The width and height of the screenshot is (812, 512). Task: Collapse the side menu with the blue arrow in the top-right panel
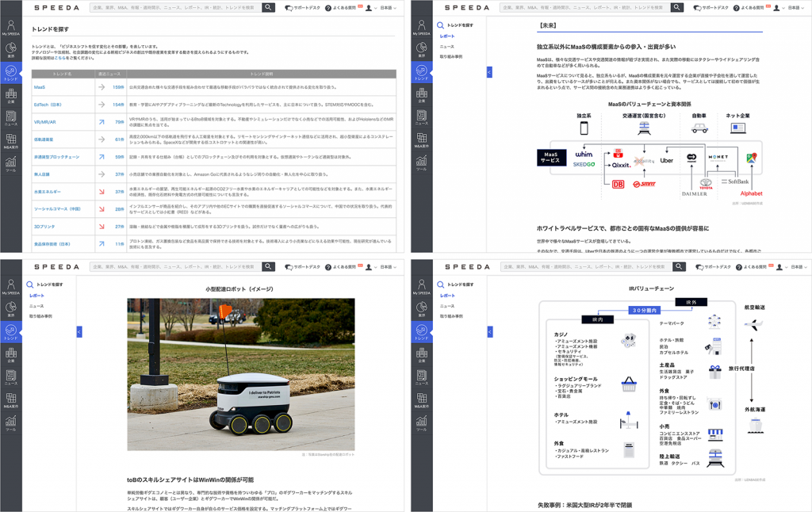click(489, 72)
